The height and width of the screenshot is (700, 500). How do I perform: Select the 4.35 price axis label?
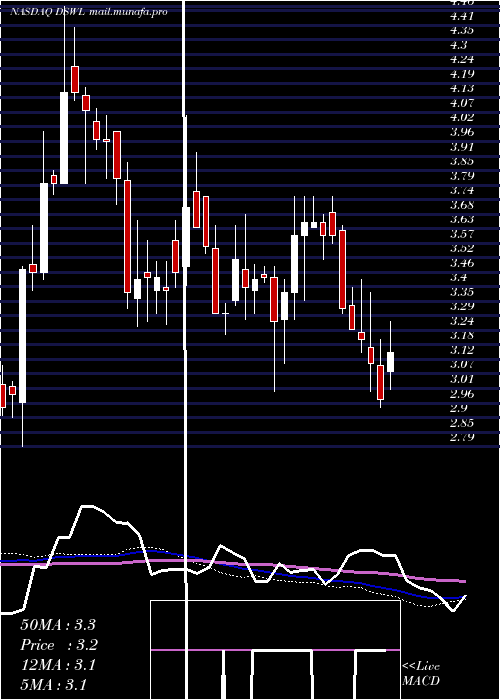click(462, 31)
